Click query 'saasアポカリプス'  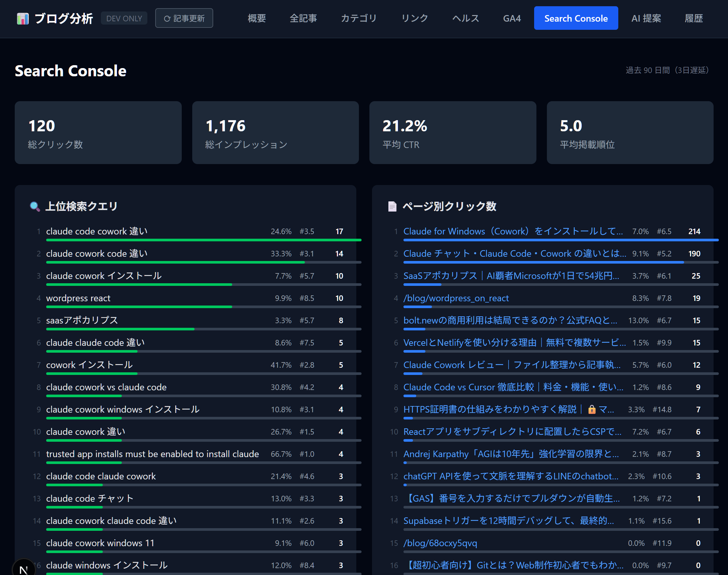pyautogui.click(x=82, y=320)
